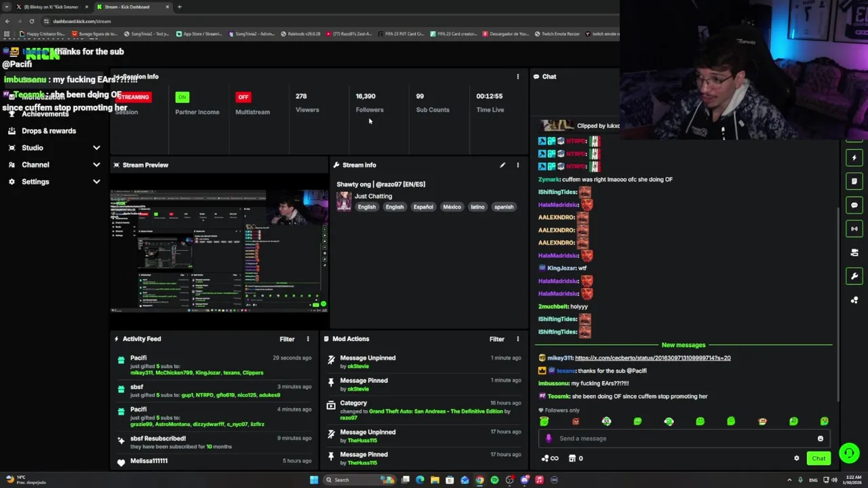Click emoji picker icon in message box

[820, 439]
